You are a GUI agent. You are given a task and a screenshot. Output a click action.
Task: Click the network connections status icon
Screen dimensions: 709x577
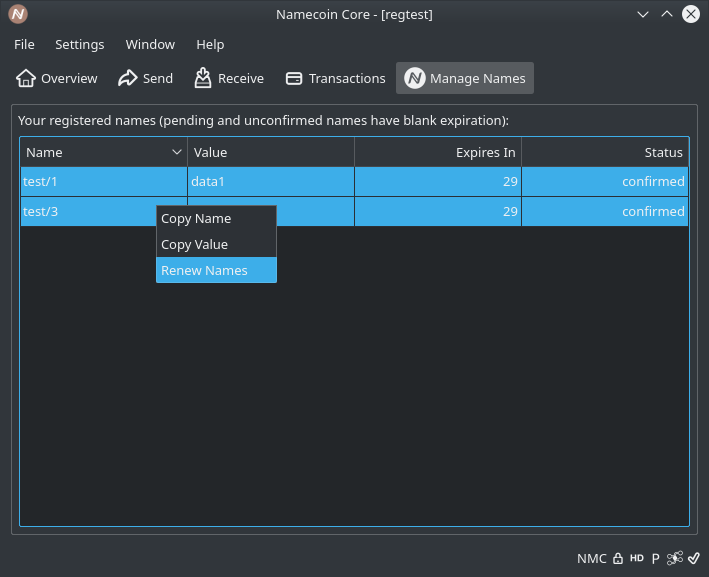coord(675,558)
